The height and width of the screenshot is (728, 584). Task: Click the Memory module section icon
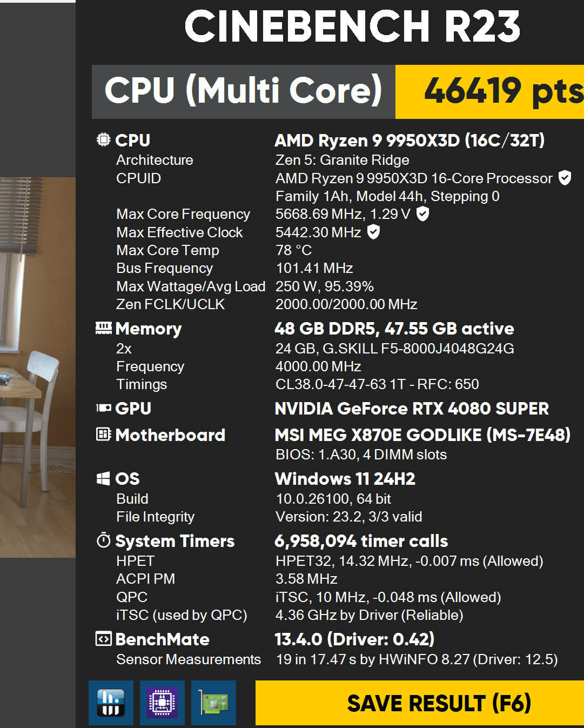[103, 328]
